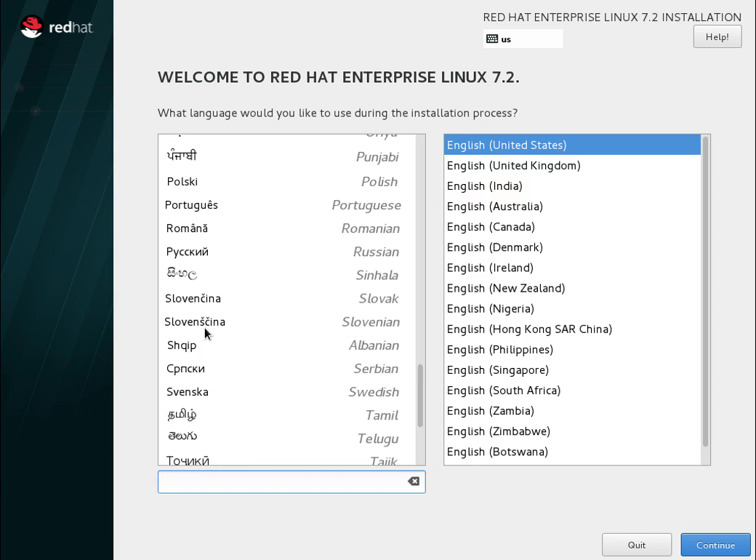
Task: Choose English (Ireland) locale
Action: click(572, 268)
